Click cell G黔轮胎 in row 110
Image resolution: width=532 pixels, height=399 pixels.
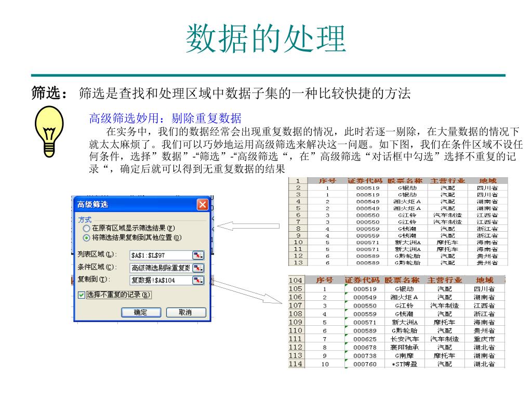pyautogui.click(x=405, y=331)
